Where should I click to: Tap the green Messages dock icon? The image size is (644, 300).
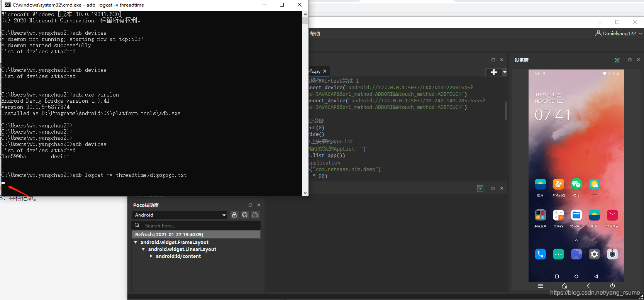(x=558, y=254)
